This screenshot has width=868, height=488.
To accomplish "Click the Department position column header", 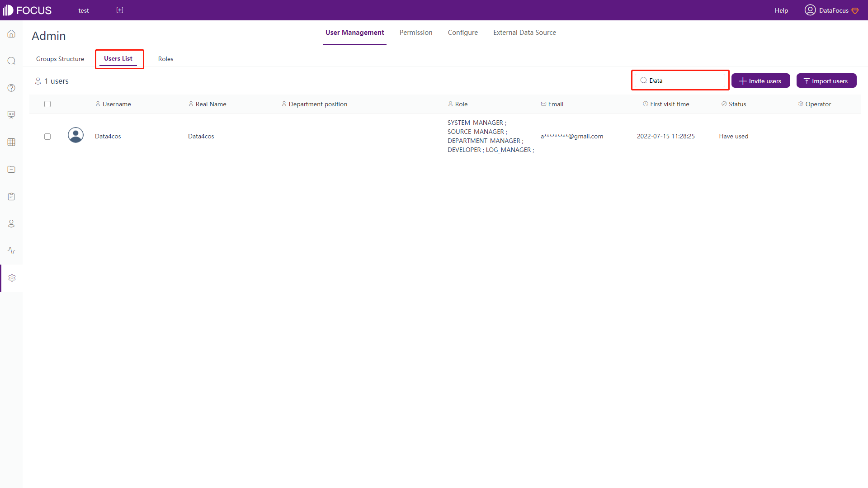I will pyautogui.click(x=315, y=104).
